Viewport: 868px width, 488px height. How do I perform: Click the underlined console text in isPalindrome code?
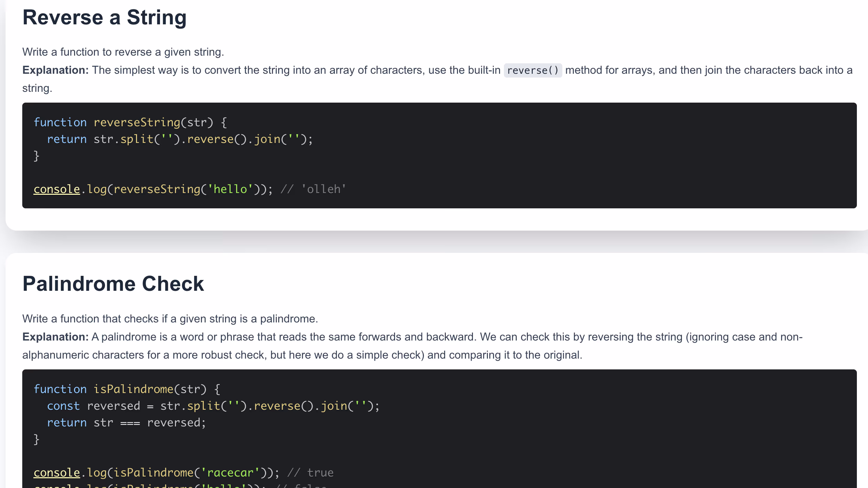click(x=56, y=472)
